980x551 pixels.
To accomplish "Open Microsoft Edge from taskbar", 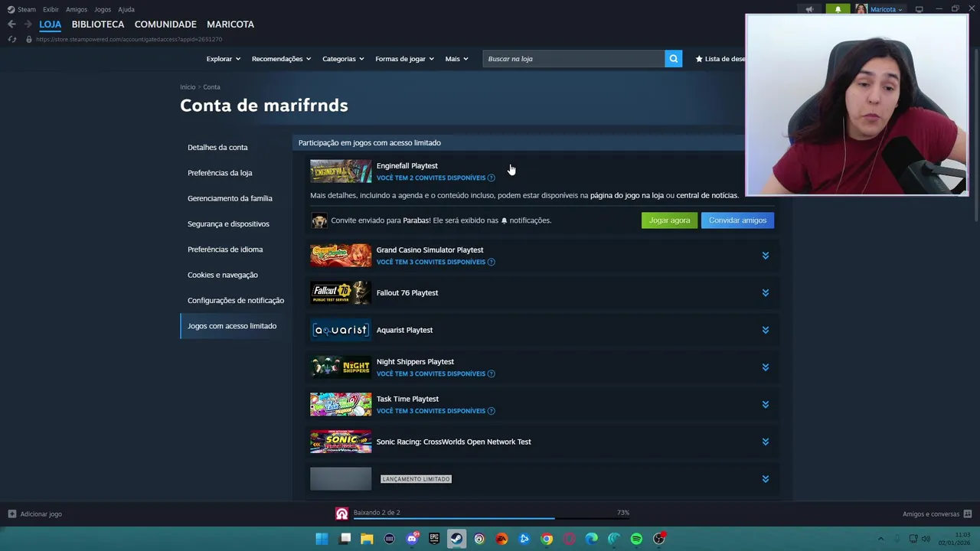I will 591,539.
